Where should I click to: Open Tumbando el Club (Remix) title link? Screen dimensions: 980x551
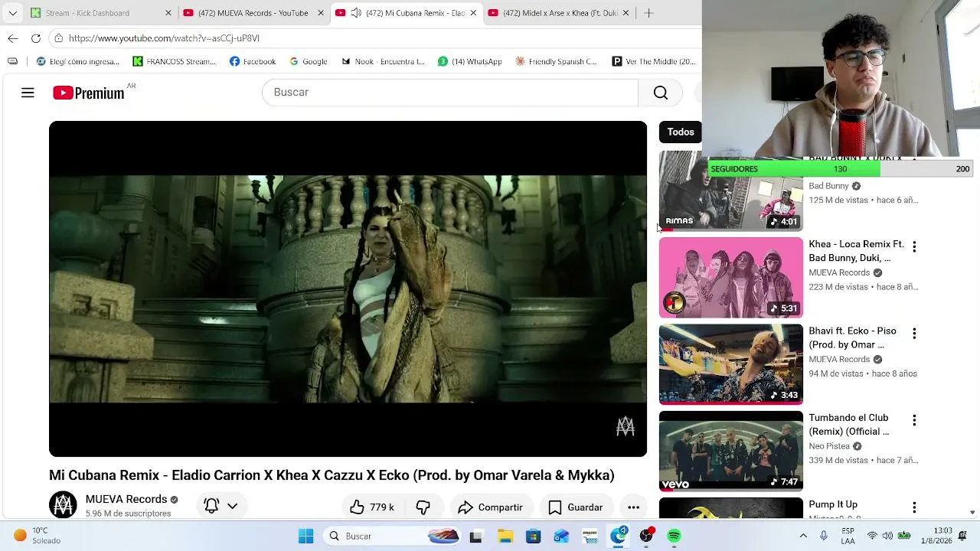pos(849,425)
